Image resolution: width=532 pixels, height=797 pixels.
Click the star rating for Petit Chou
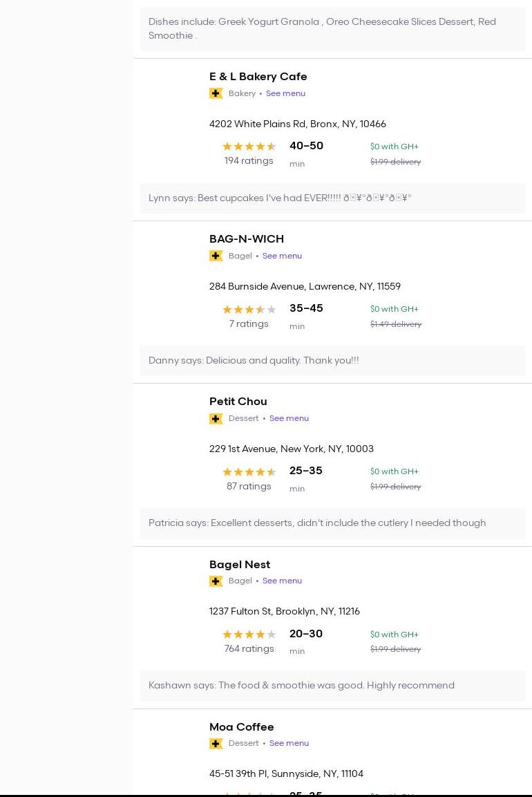click(249, 472)
